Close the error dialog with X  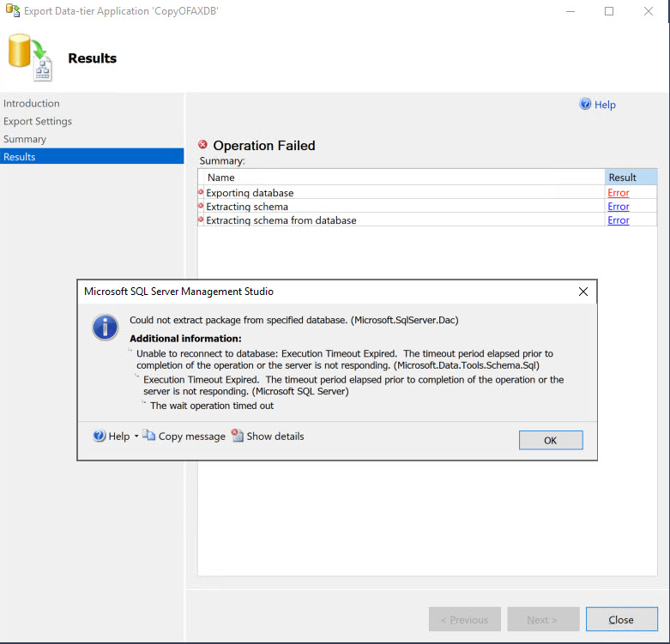pos(583,292)
